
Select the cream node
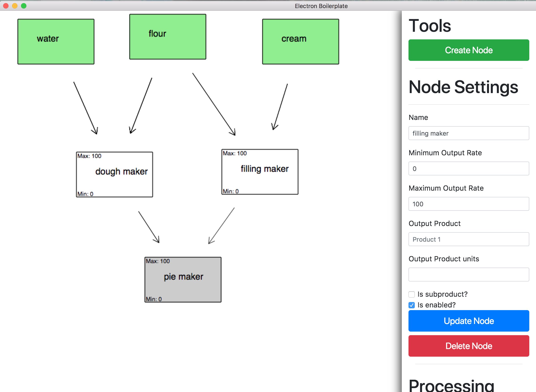click(300, 42)
